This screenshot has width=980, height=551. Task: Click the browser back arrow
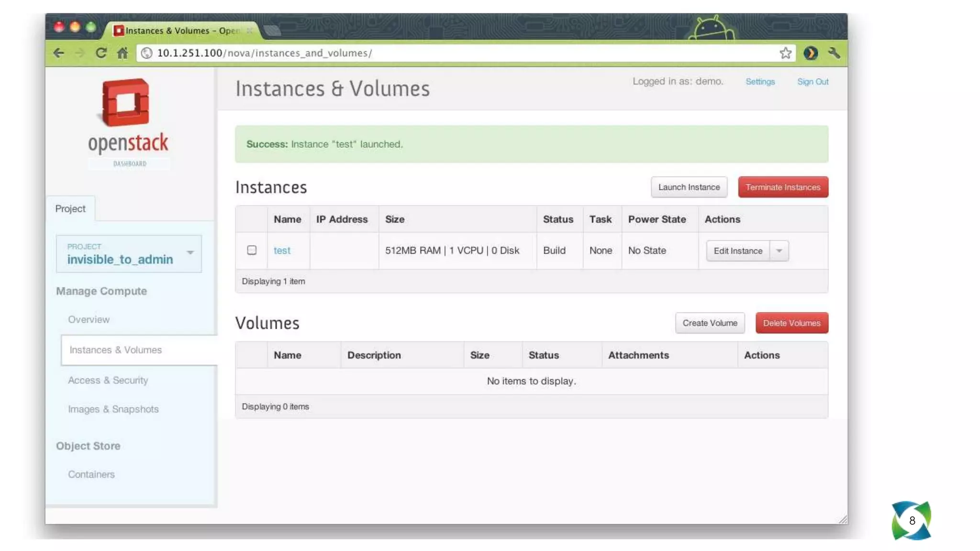pos(58,53)
